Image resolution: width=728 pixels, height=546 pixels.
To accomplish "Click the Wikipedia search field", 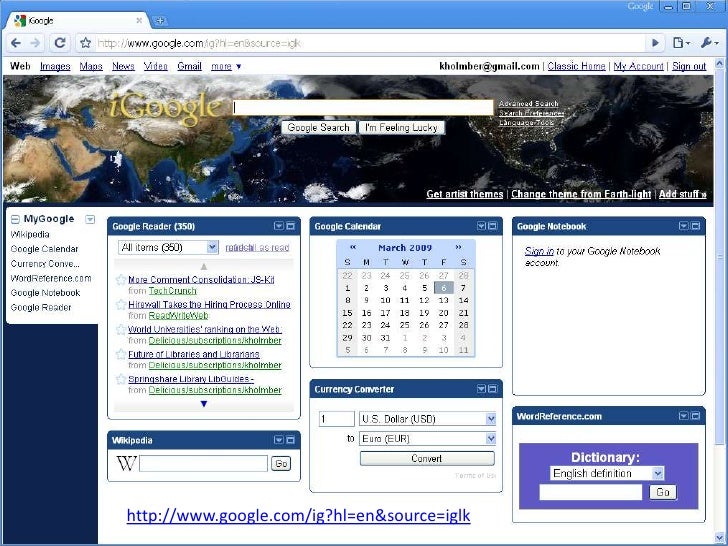I will (203, 463).
